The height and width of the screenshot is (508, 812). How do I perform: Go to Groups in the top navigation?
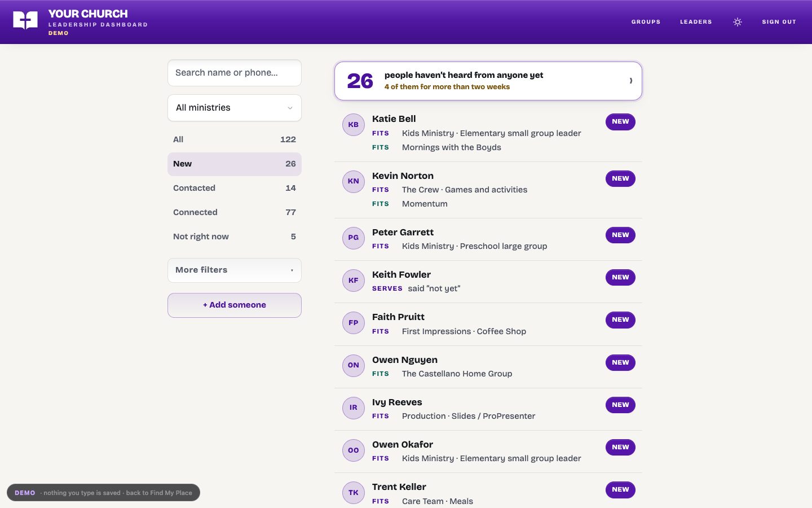pyautogui.click(x=646, y=22)
